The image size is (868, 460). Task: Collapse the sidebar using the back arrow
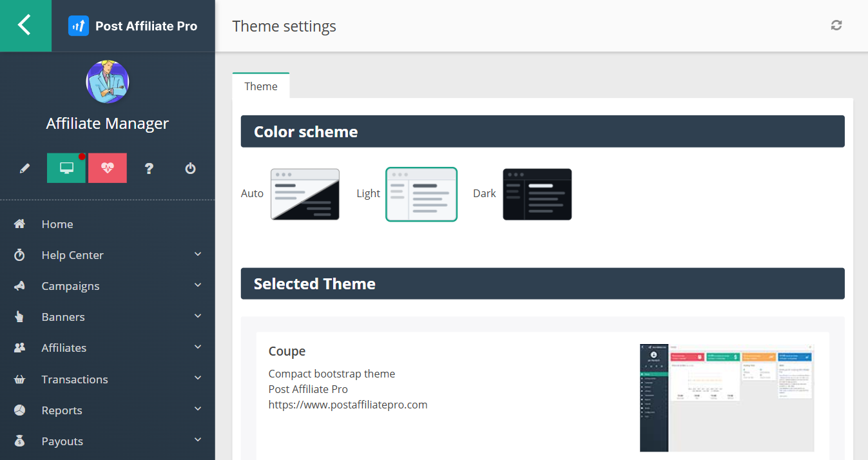coord(26,26)
